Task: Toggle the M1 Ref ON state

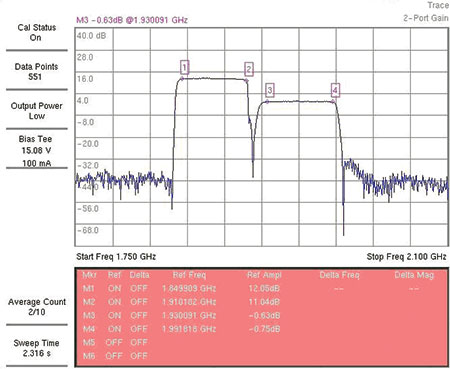Action: click(x=114, y=288)
